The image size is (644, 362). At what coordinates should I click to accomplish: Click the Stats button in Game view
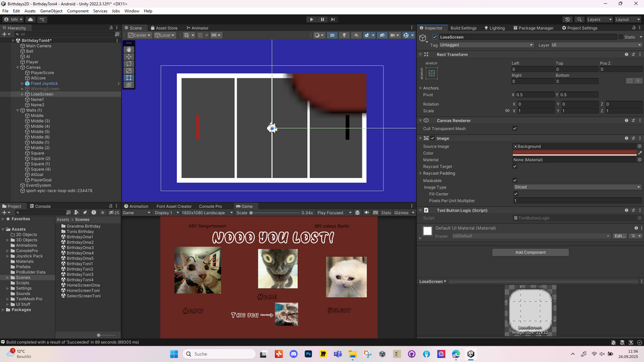click(385, 213)
